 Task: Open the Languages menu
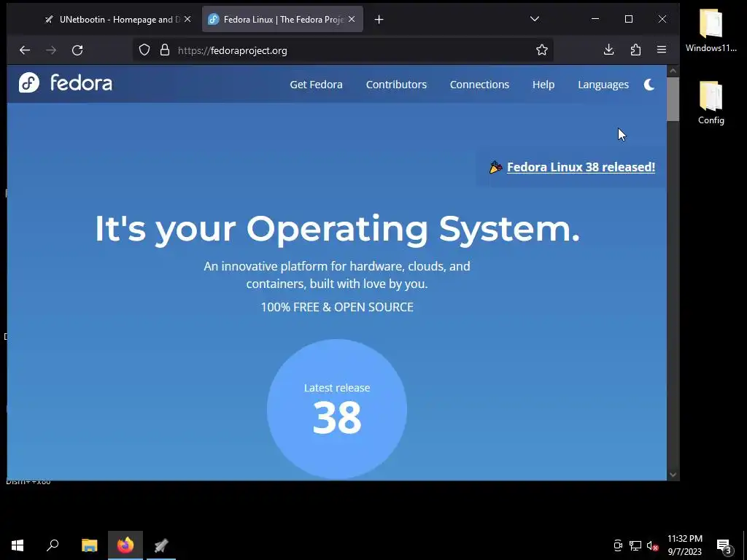tap(603, 85)
